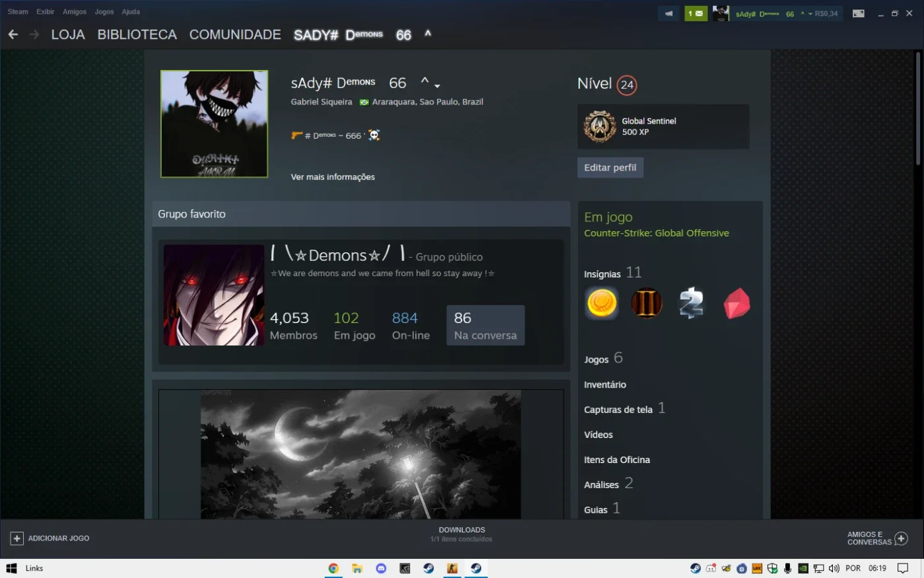
Task: Click the NVIDIA tray icon
Action: tap(803, 568)
